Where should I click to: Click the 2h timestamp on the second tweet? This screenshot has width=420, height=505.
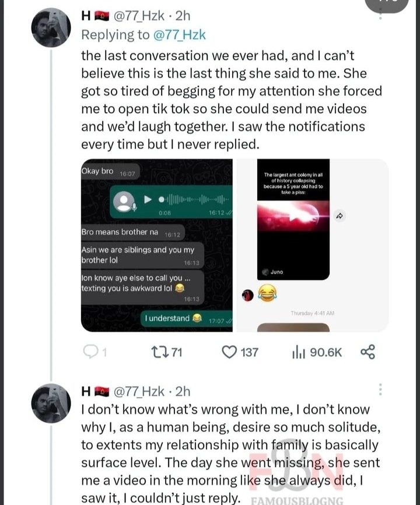click(x=182, y=391)
